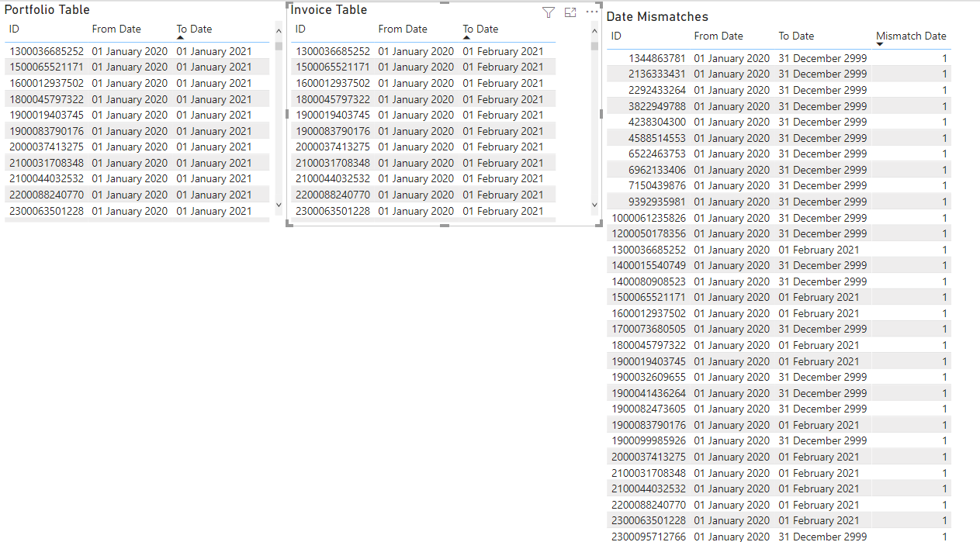
Task: Click To Date of Portfolio row 1600012937502
Action: pos(214,84)
